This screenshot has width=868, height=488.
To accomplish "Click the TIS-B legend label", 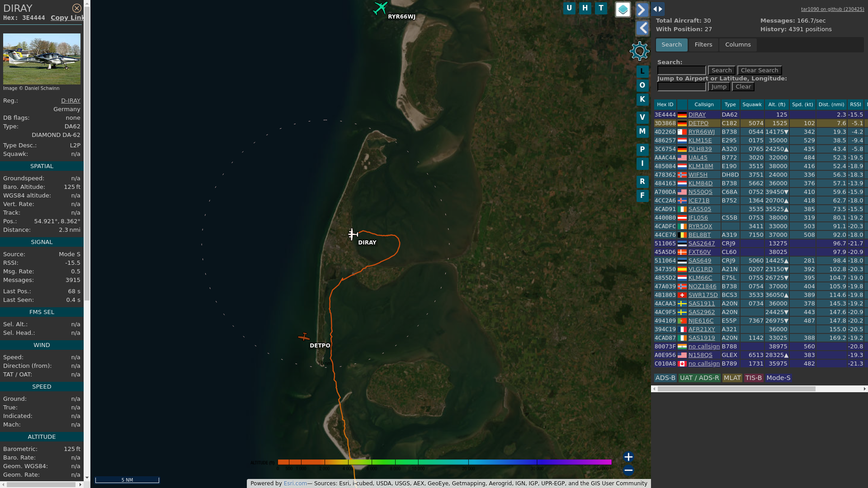I will click(x=753, y=378).
